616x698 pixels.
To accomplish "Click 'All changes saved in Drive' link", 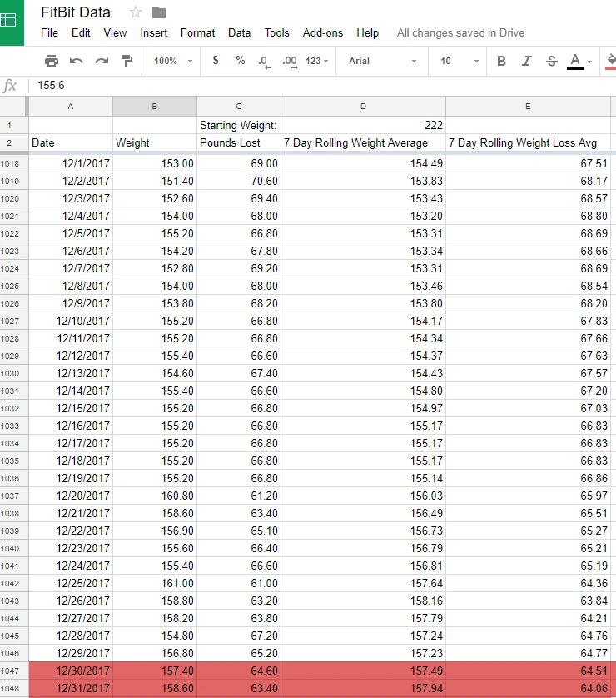I will click(461, 33).
